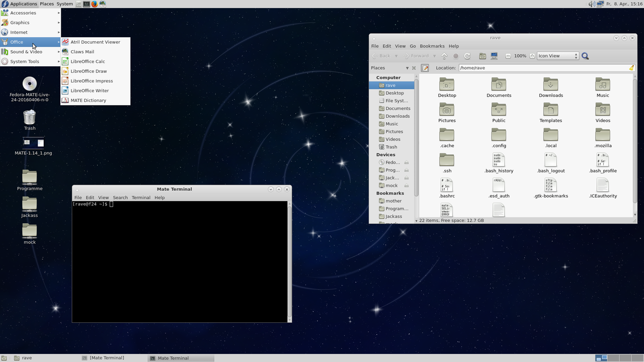Select Downloads in the Places sidebar
This screenshot has width=644, height=362.
(397, 116)
